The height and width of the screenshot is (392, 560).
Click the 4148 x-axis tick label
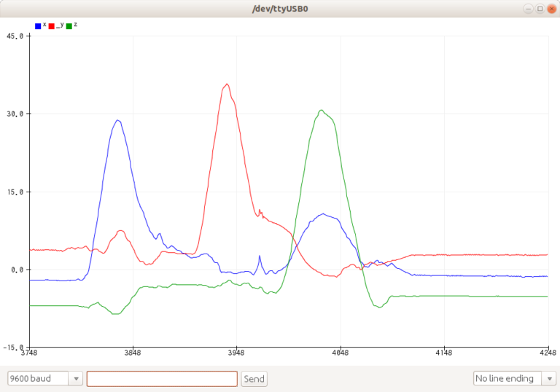[x=444, y=354]
